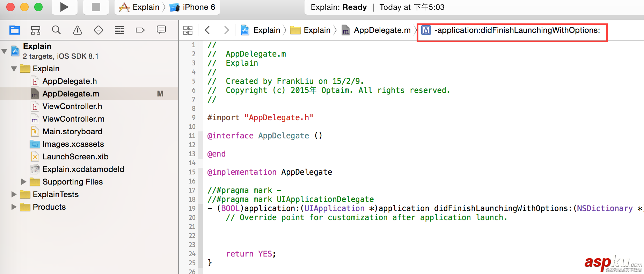Open the Debug navigator
644x274 pixels.
(x=119, y=30)
